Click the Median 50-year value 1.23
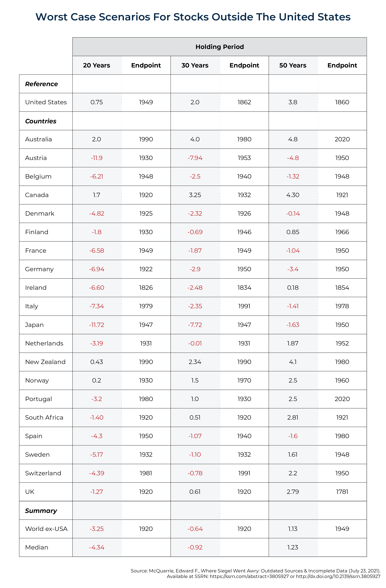The width and height of the screenshot is (386, 588). pyautogui.click(x=293, y=547)
